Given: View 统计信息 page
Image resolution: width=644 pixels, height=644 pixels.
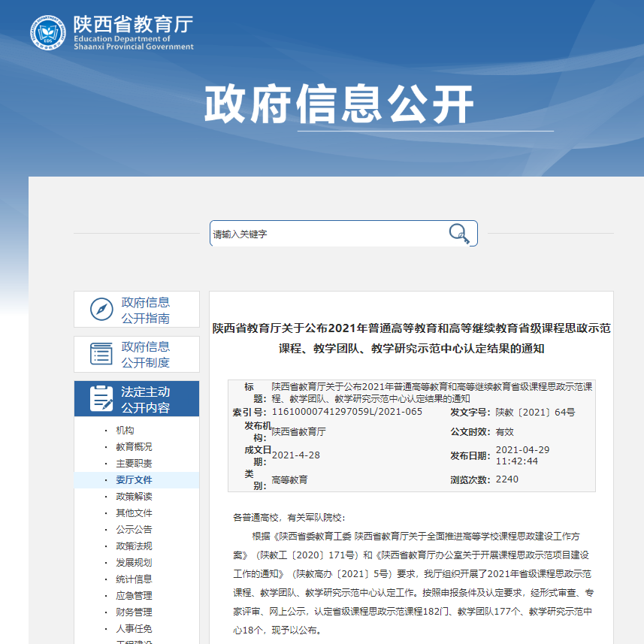Looking at the screenshot, I should 134,579.
